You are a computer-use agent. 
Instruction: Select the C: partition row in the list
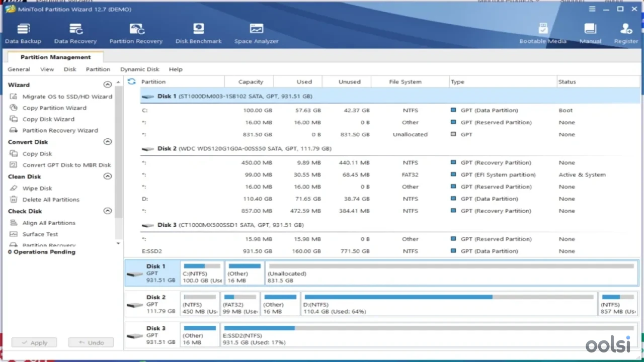point(390,110)
